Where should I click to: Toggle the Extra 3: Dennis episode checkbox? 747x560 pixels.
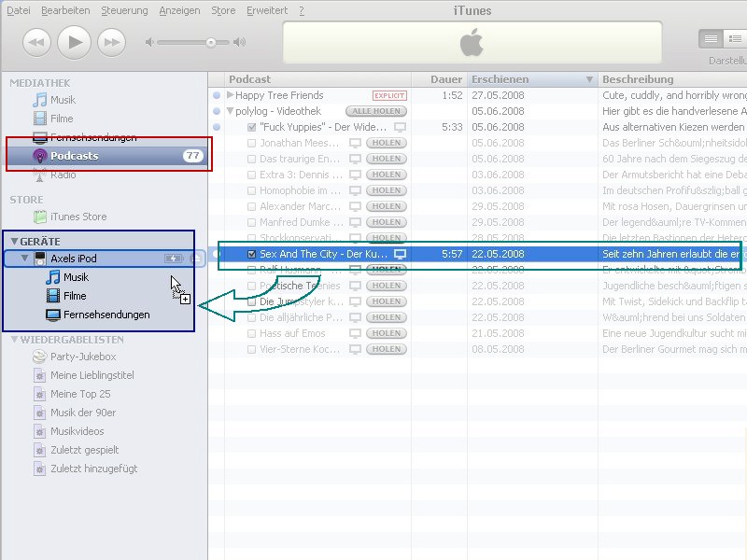coord(251,175)
